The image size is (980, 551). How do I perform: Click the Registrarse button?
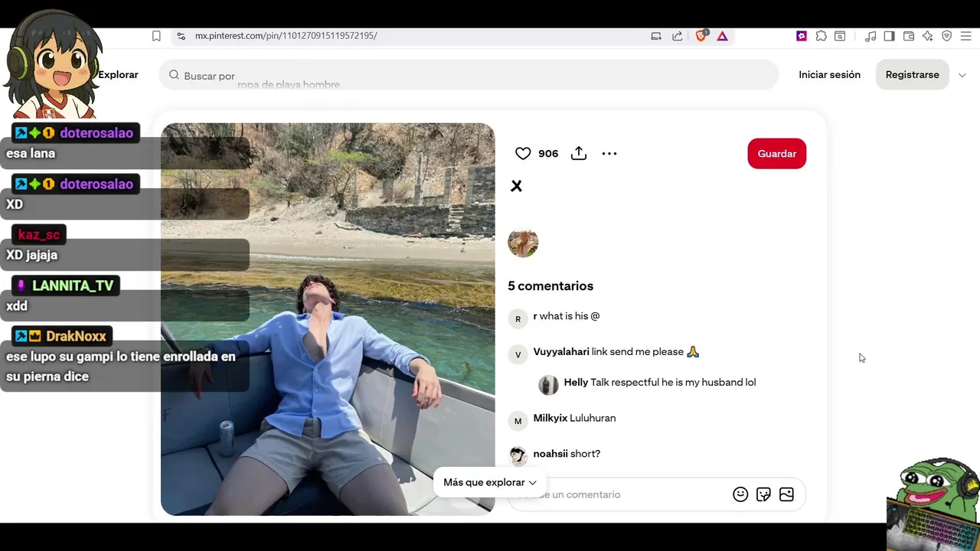[x=912, y=75]
